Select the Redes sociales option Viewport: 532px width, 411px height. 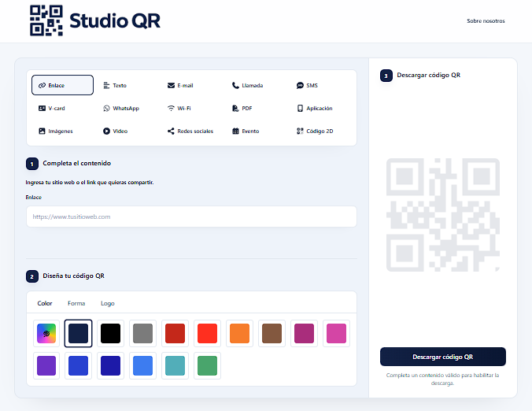[x=191, y=131]
